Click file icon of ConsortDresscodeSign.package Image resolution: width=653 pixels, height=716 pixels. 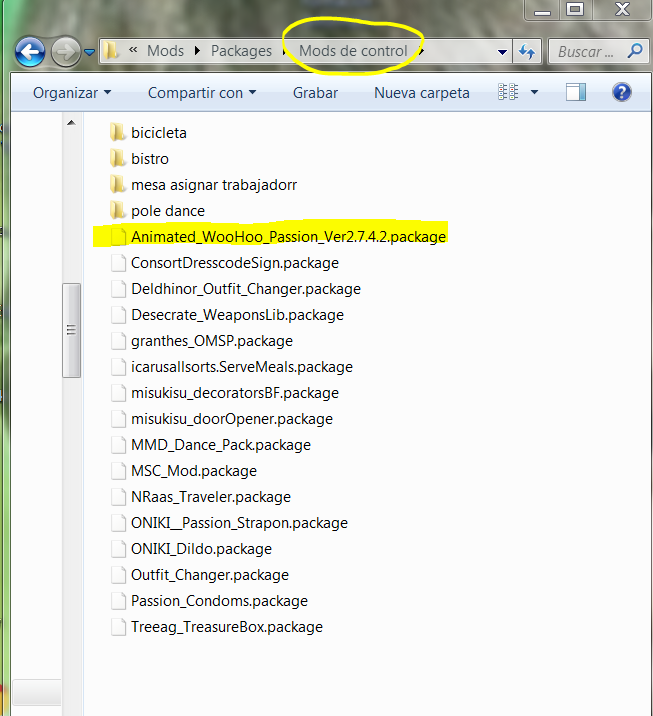coord(118,263)
